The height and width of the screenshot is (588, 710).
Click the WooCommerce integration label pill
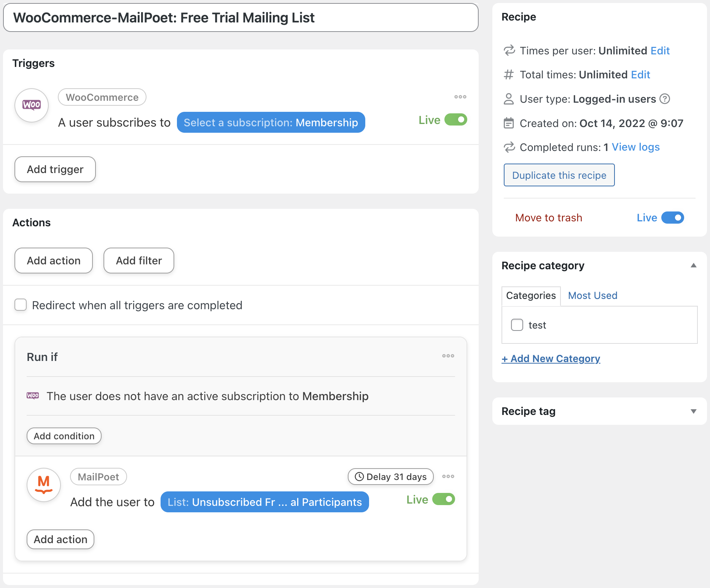click(102, 97)
